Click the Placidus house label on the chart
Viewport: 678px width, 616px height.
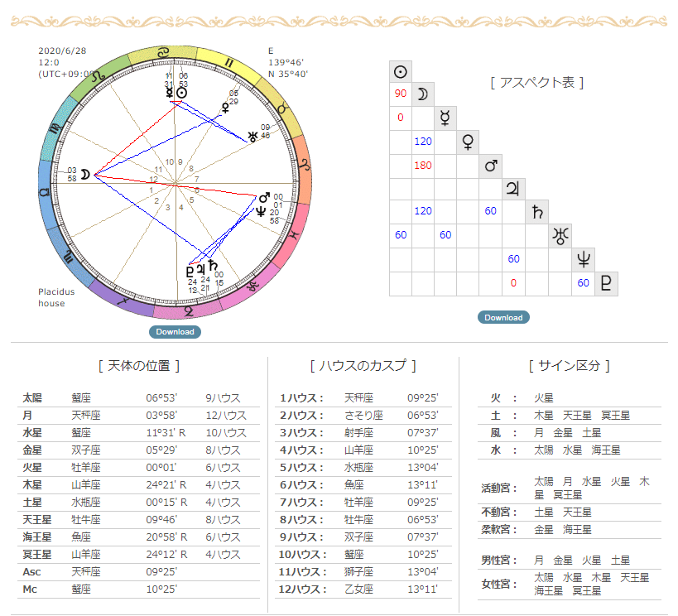click(53, 295)
